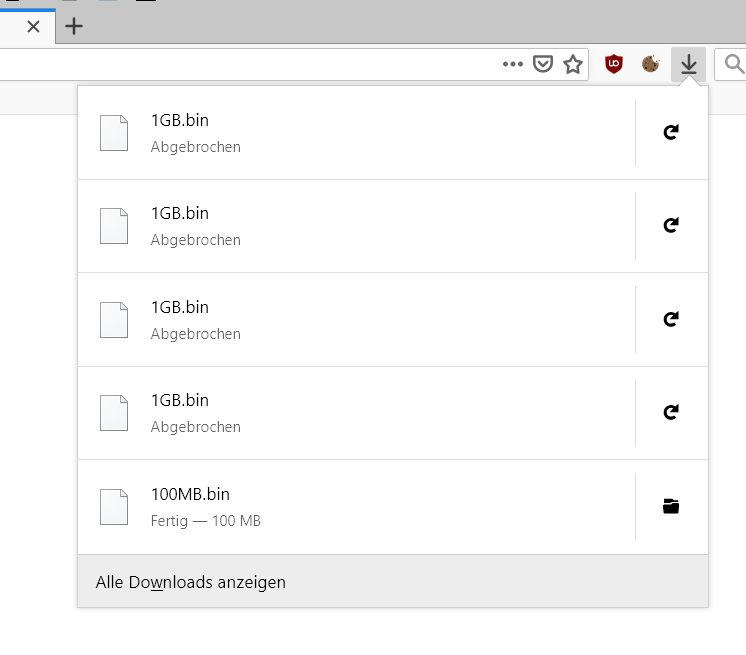Retry the fourth canceled 1GB.bin download
The width and height of the screenshot is (746, 655).
[672, 412]
